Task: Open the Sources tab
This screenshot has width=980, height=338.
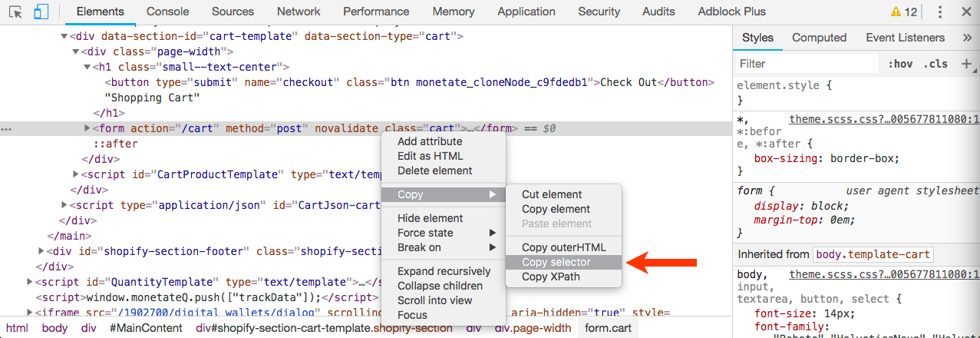Action: (x=233, y=12)
